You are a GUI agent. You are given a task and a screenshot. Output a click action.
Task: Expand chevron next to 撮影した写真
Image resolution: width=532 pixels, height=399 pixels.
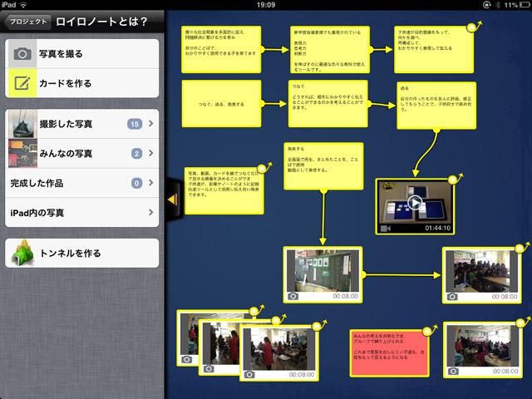coord(151,124)
